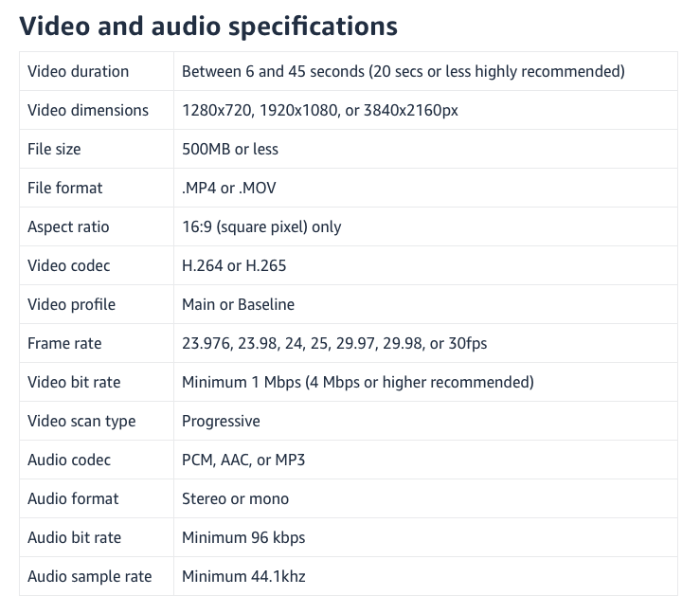700x614 pixels.
Task: Click the 'Minimum 44.1khz' sample rate cell
Action: [425, 576]
